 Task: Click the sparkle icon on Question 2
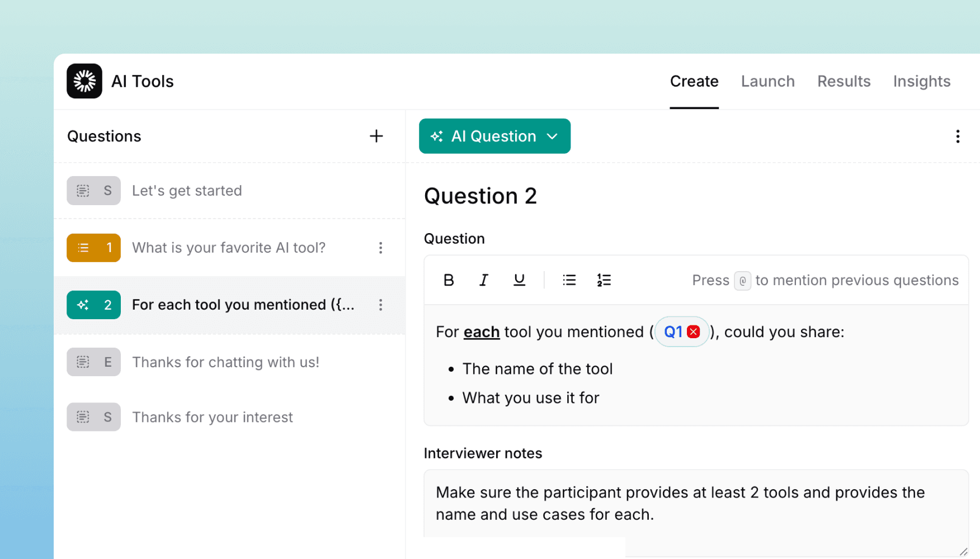(x=83, y=305)
